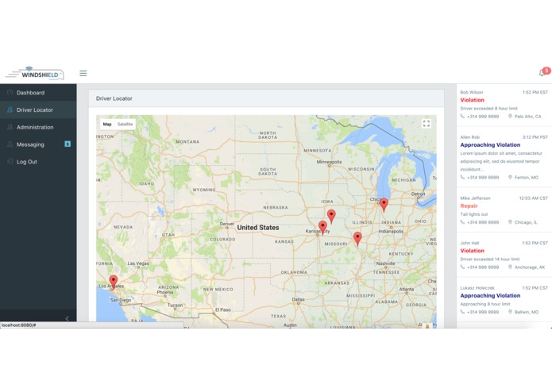Switch map view to Map
The height and width of the screenshot is (392, 552).
pyautogui.click(x=107, y=124)
